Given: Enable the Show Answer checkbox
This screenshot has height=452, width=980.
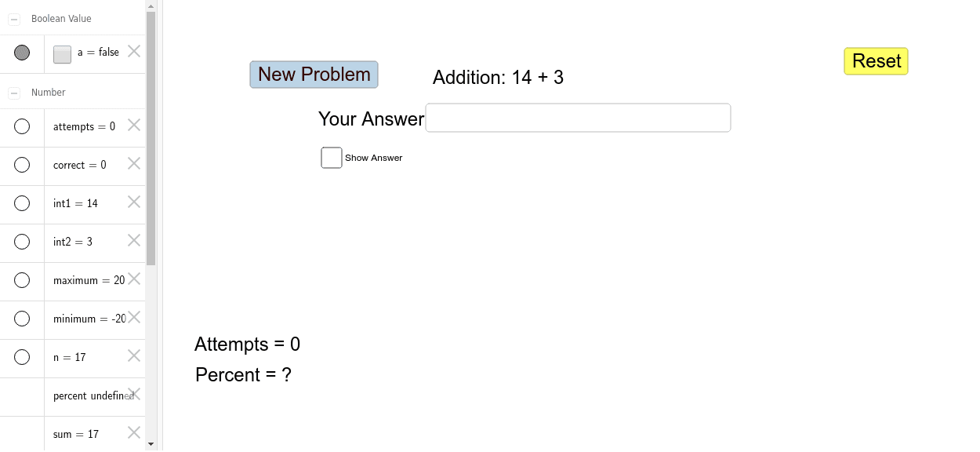Looking at the screenshot, I should click(x=331, y=157).
